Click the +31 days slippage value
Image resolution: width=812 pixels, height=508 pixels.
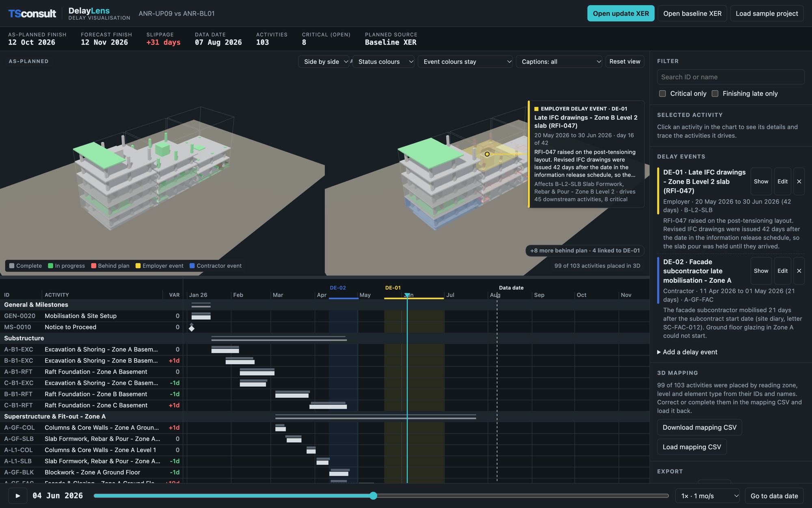[x=163, y=42]
